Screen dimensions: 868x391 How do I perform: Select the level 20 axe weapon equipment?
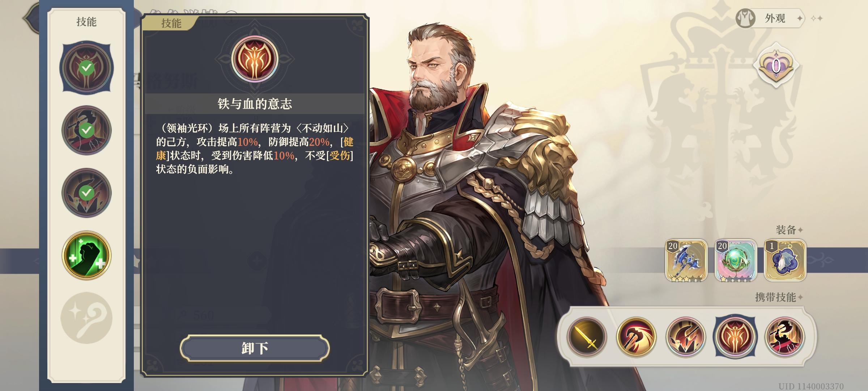pyautogui.click(x=686, y=260)
